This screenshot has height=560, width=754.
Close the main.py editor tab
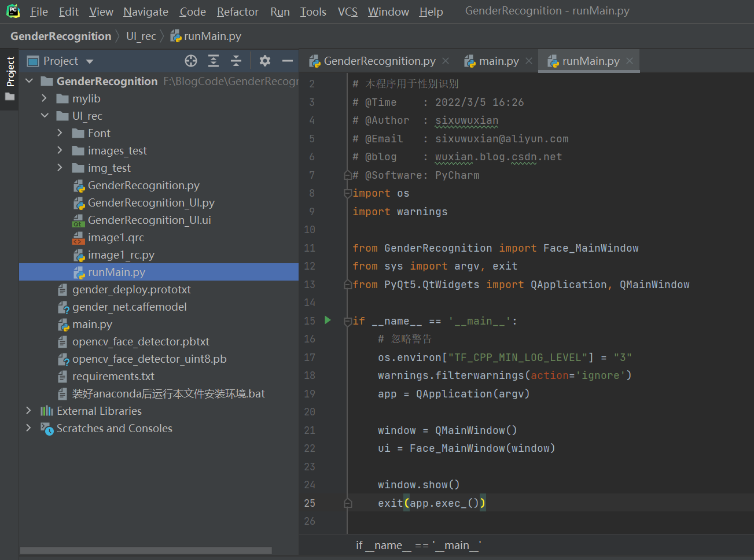tap(529, 61)
